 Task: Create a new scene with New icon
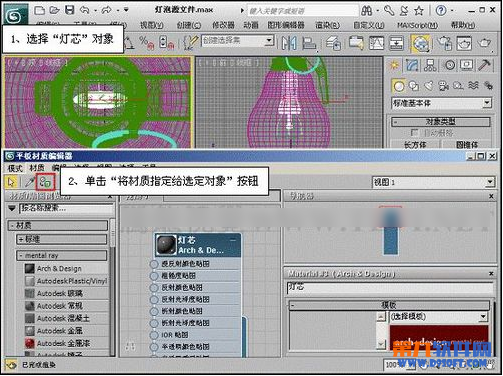tap(40, 10)
